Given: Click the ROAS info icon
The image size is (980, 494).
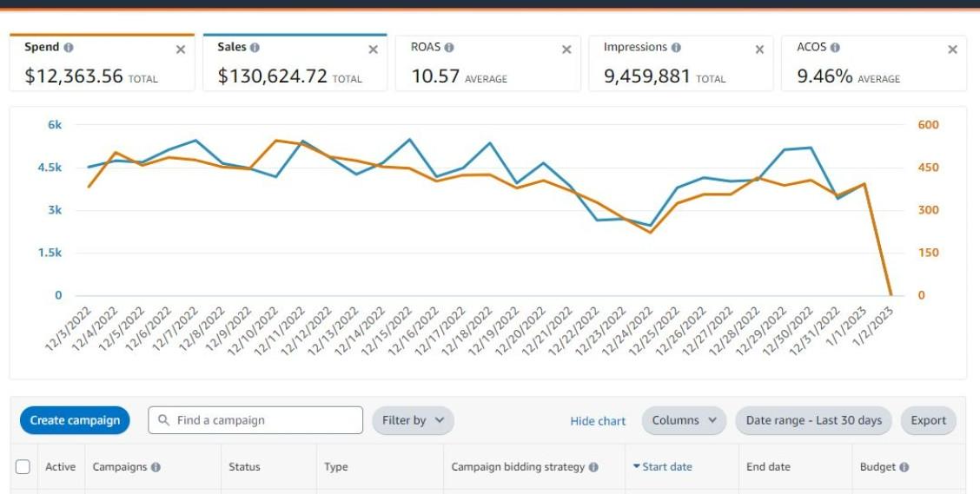Looking at the screenshot, I should tap(449, 48).
